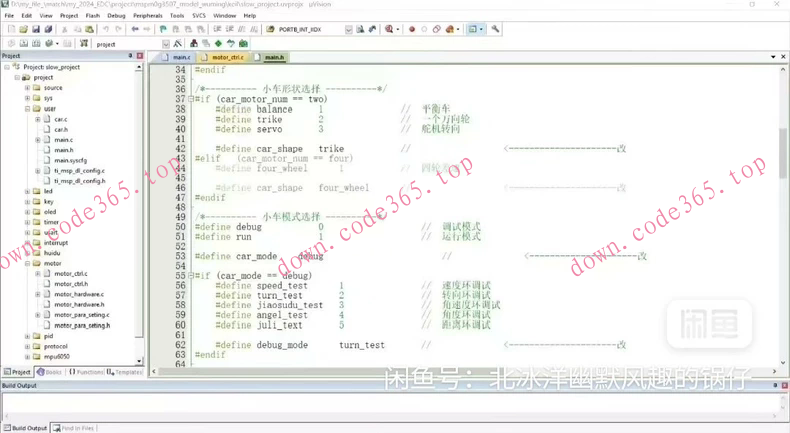790x433 pixels.
Task: Build the target files
Action: coord(23,44)
